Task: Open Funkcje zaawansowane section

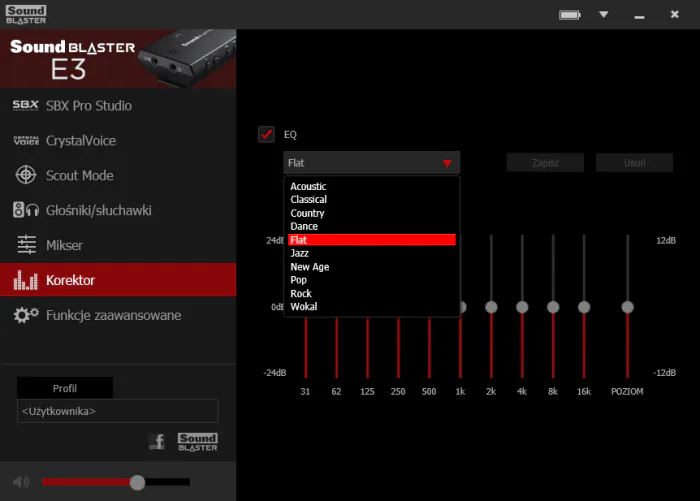Action: [x=118, y=315]
